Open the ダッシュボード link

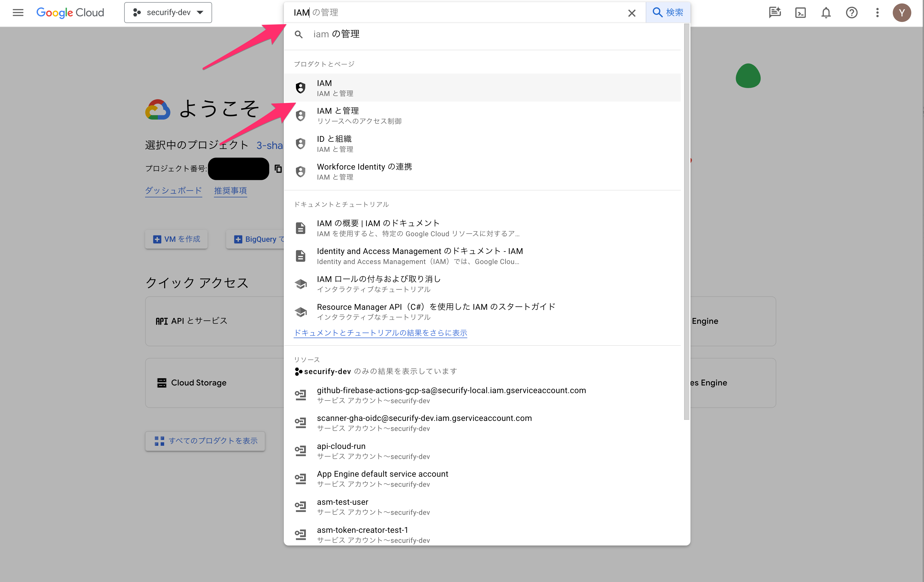click(x=173, y=190)
